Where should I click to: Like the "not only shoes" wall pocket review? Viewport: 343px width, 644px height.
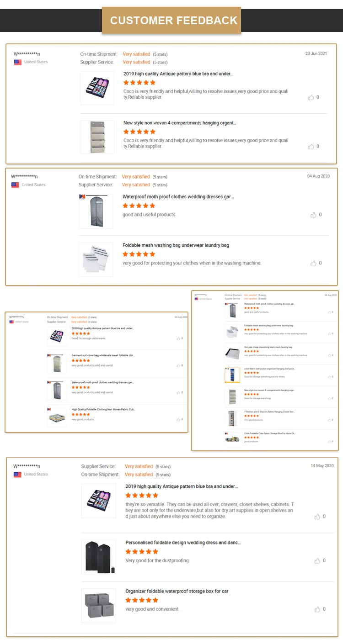point(330,377)
